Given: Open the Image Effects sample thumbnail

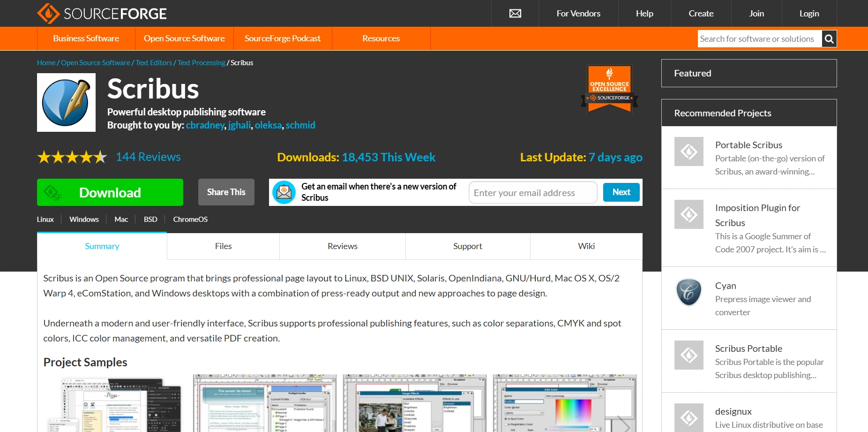Looking at the screenshot, I should pos(415,403).
